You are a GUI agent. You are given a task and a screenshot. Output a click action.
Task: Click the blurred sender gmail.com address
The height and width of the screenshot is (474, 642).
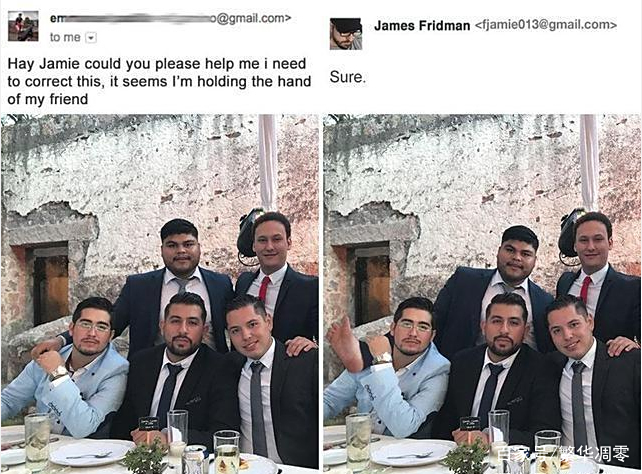(x=170, y=19)
